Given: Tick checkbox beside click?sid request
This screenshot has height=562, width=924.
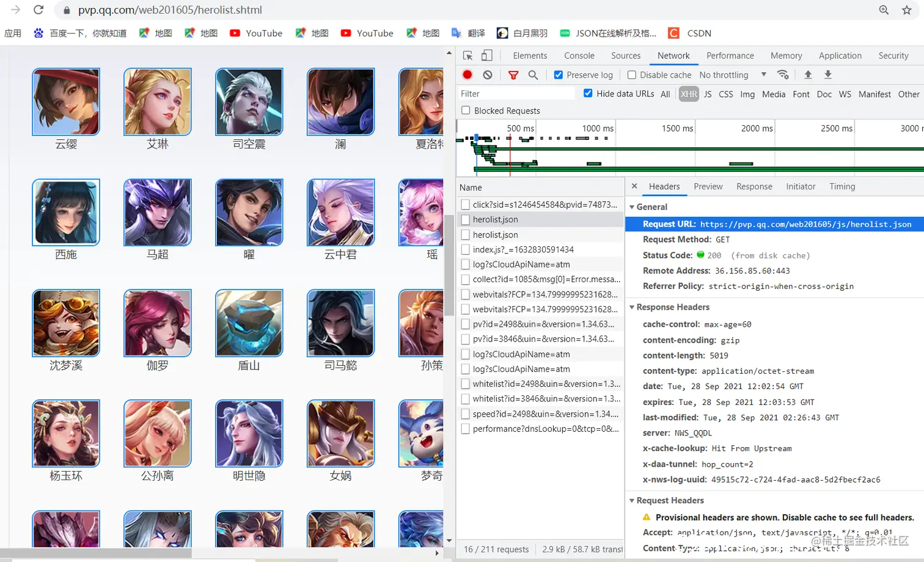Looking at the screenshot, I should coord(466,205).
